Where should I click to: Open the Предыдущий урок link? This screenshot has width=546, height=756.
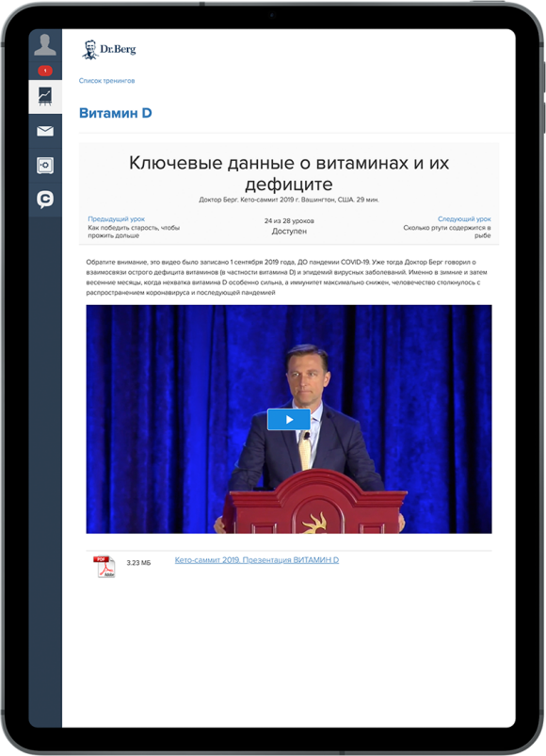[x=116, y=219]
